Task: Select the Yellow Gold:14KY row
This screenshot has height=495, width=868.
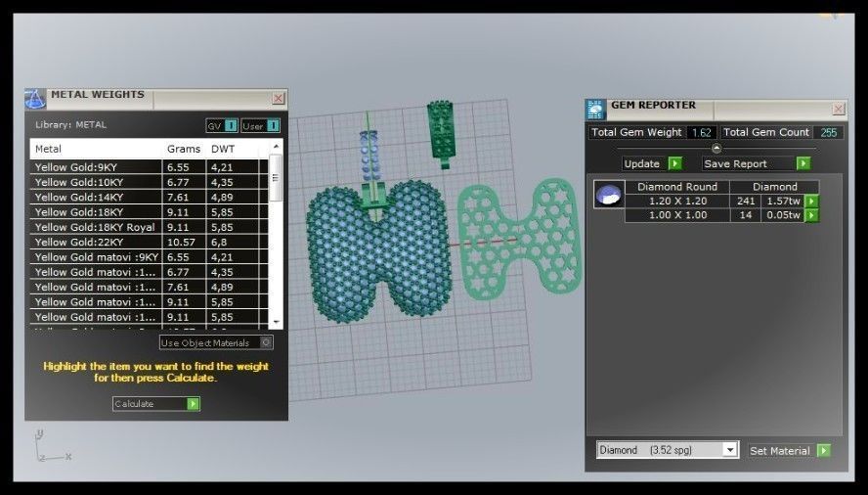Action: pos(149,197)
